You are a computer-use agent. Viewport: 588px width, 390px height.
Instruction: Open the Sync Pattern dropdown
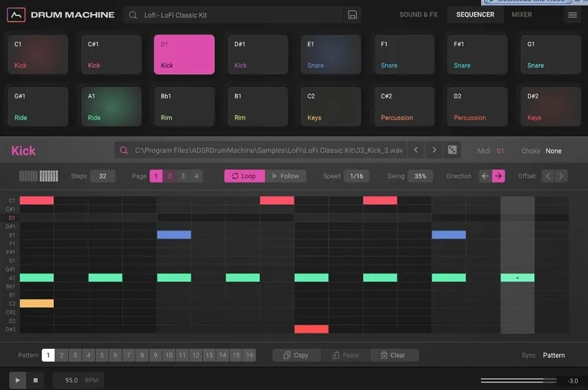click(x=554, y=355)
